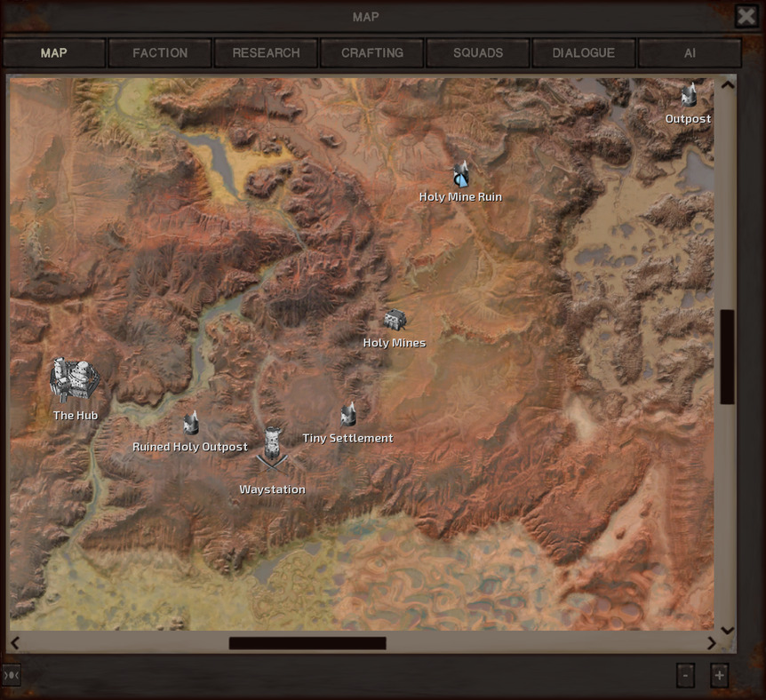
Task: Click the Tiny Settlement map icon
Action: pyautogui.click(x=348, y=414)
